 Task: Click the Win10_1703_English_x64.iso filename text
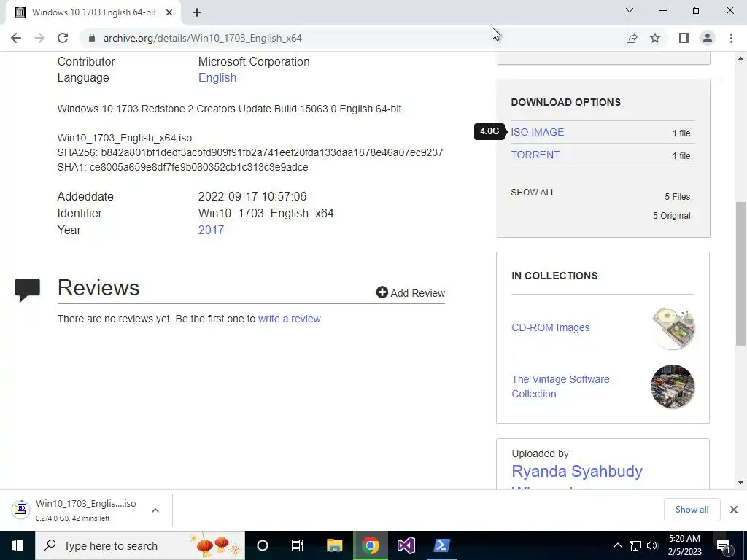pyautogui.click(x=124, y=138)
